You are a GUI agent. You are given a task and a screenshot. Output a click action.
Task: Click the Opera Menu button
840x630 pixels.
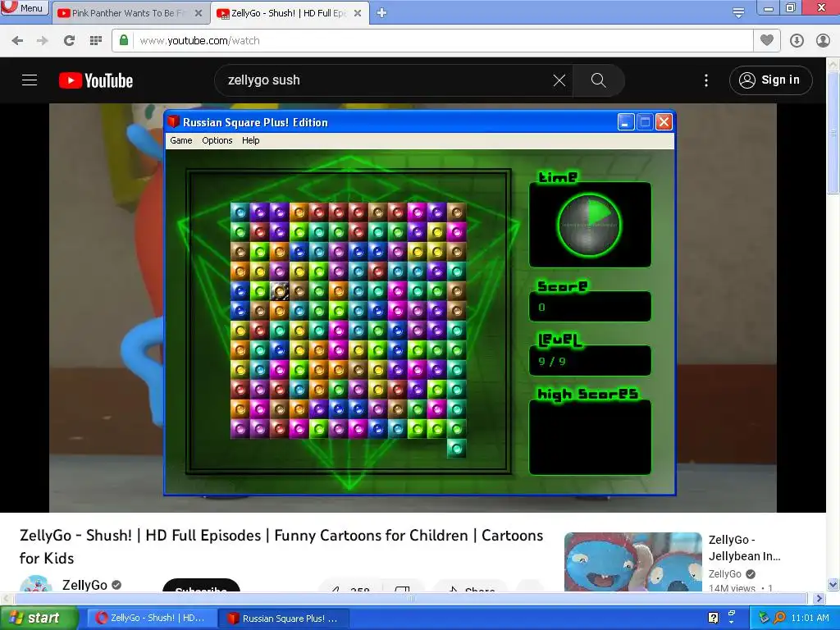25,7
